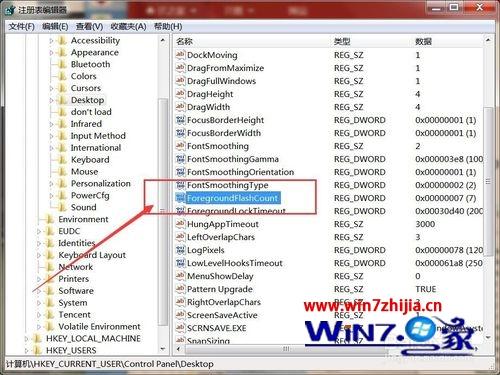Click the don't load folder icon

pyautogui.click(x=62, y=112)
